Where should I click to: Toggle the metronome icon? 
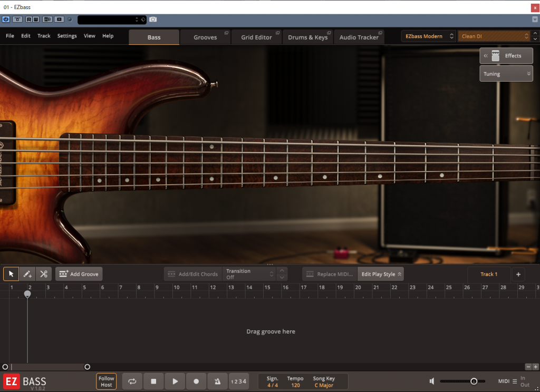point(217,381)
